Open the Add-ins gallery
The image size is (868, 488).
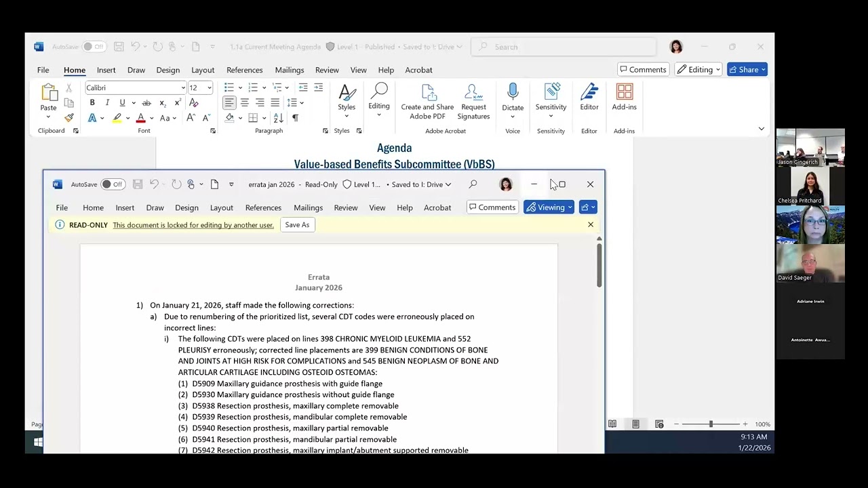coord(624,98)
